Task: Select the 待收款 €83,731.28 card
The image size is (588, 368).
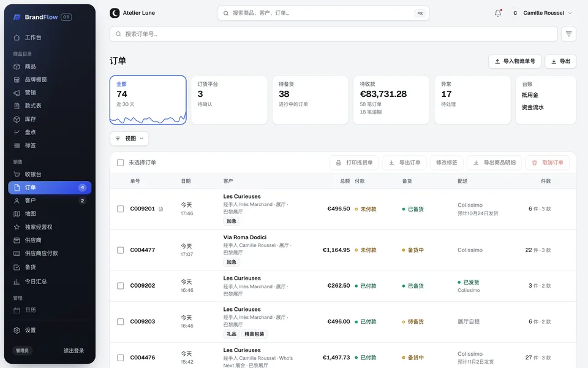Action: 391,100
